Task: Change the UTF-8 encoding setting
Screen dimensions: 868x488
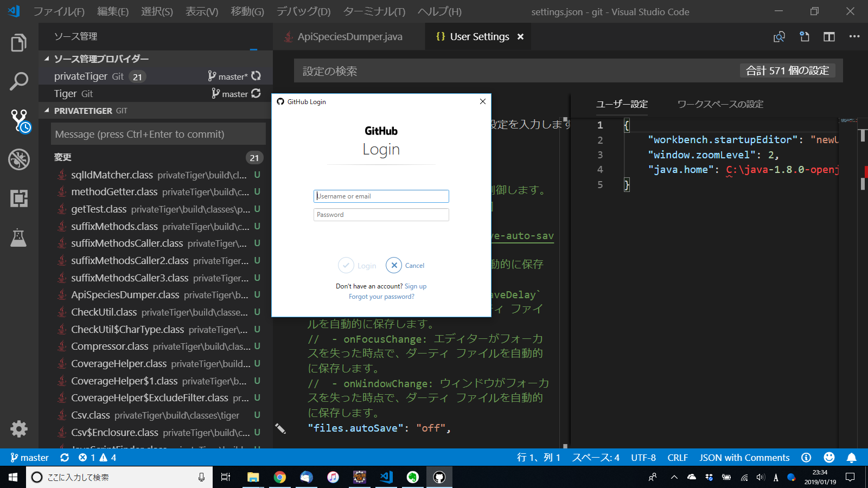Action: pyautogui.click(x=643, y=458)
